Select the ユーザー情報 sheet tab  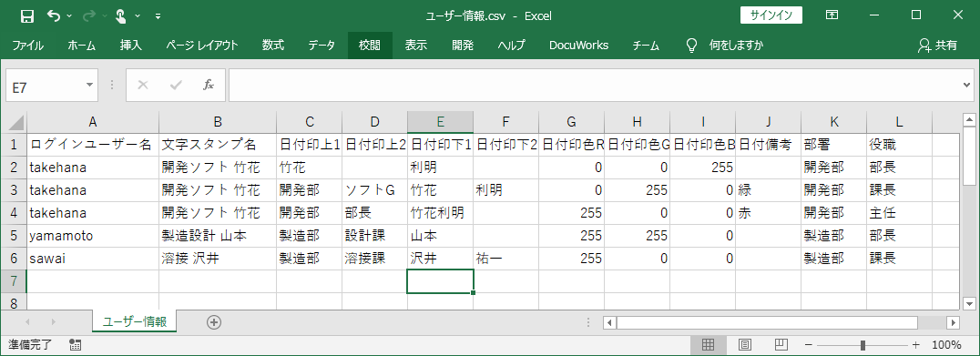coord(135,321)
